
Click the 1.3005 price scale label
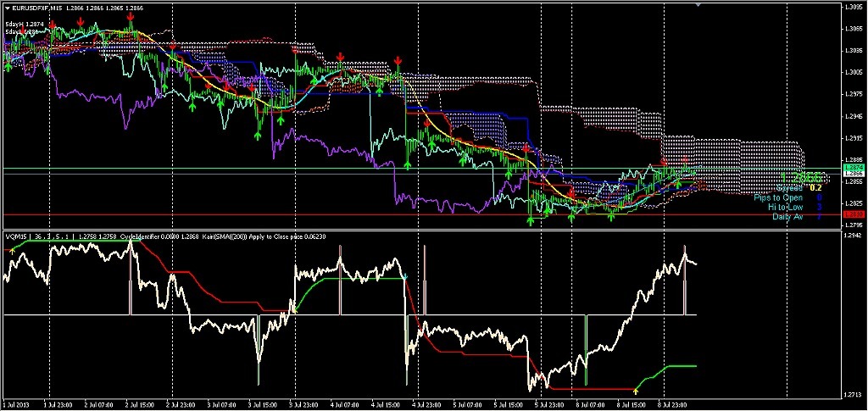(x=853, y=72)
